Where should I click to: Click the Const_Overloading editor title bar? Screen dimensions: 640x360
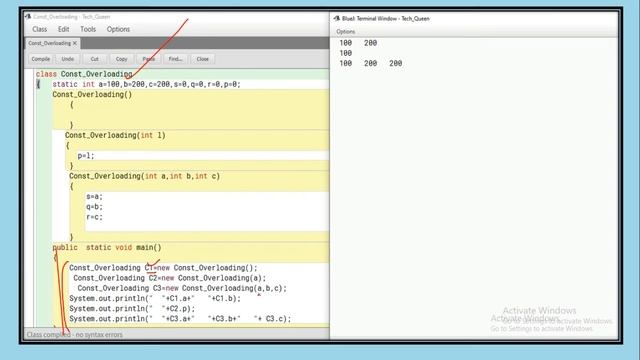tap(176, 17)
